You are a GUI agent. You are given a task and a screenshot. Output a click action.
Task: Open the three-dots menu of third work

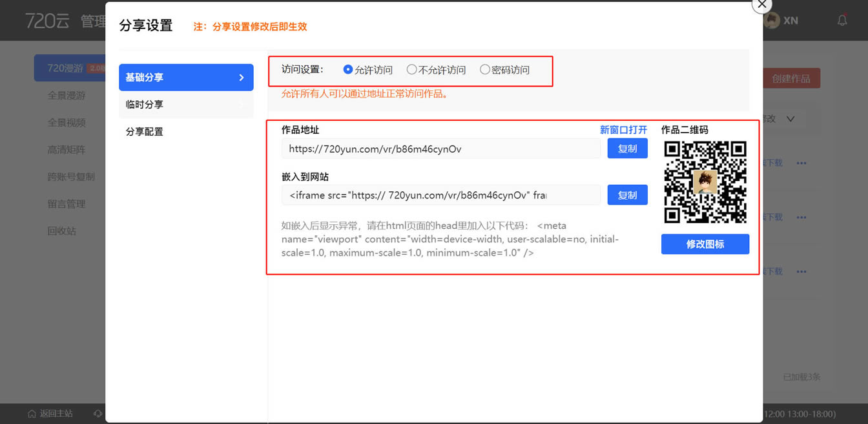pos(801,271)
